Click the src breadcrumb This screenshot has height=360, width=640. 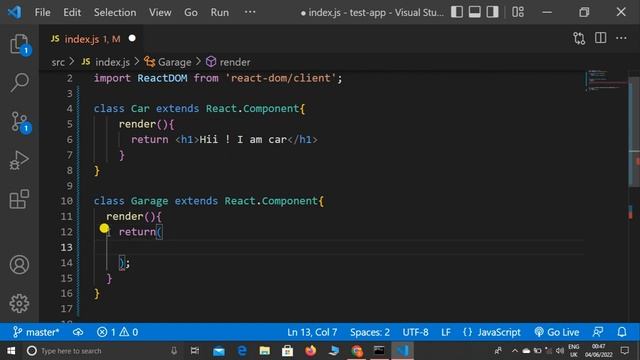click(58, 62)
